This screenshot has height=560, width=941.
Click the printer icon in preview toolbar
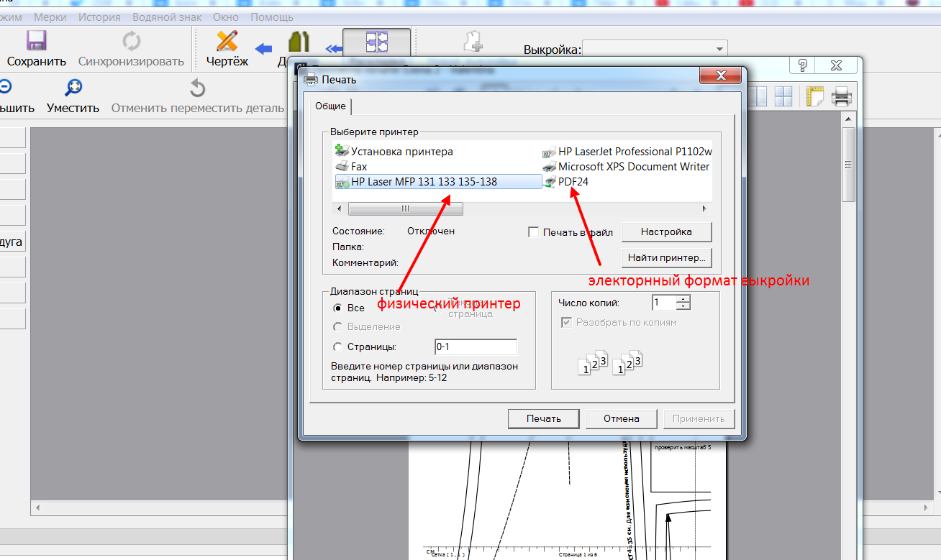(x=842, y=96)
